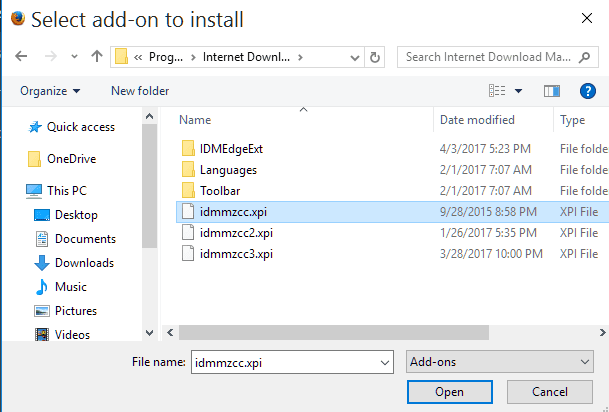Click the File name input field
Screen dimensions: 609x412
click(292, 362)
